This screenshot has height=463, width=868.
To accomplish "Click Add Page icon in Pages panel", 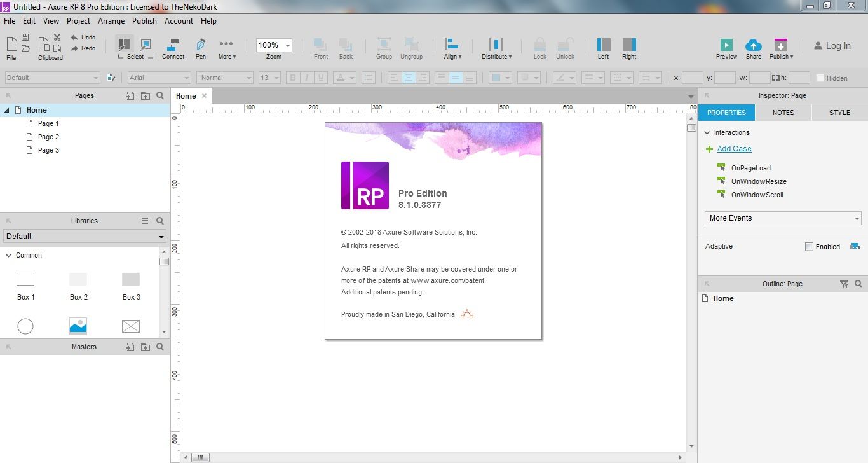I will (x=130, y=95).
